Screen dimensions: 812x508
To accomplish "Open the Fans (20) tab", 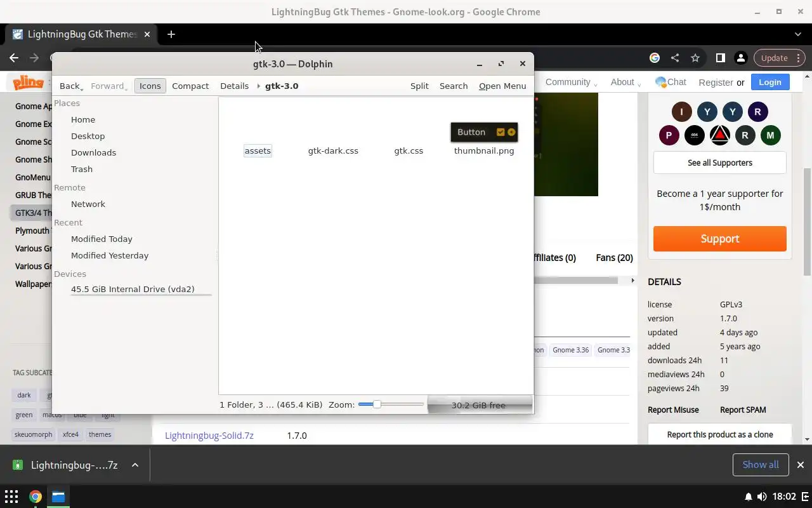I will point(614,257).
